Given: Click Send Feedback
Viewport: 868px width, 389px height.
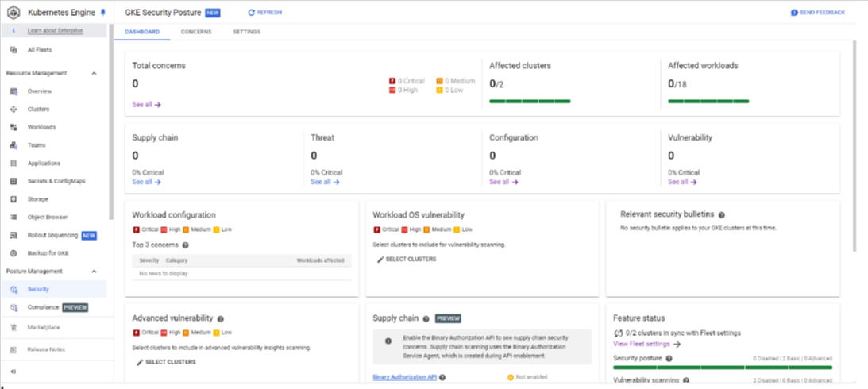Looking at the screenshot, I should tap(817, 13).
